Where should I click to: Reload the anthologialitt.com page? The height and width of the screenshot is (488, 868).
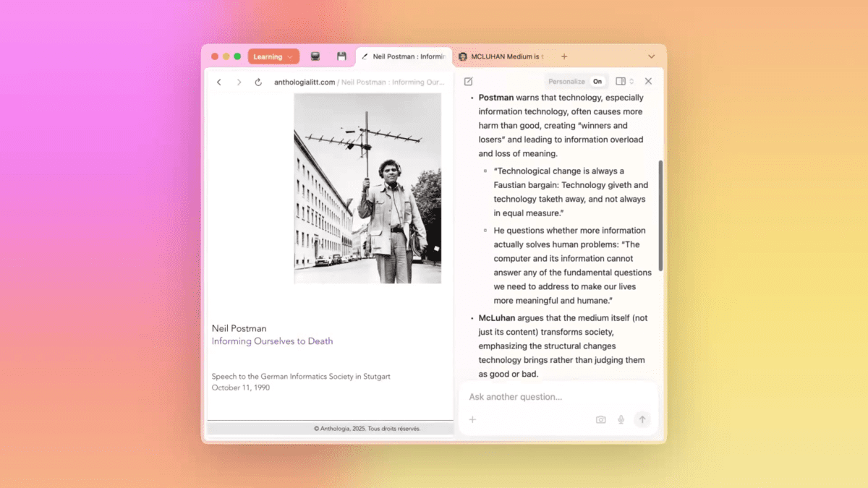[258, 82]
